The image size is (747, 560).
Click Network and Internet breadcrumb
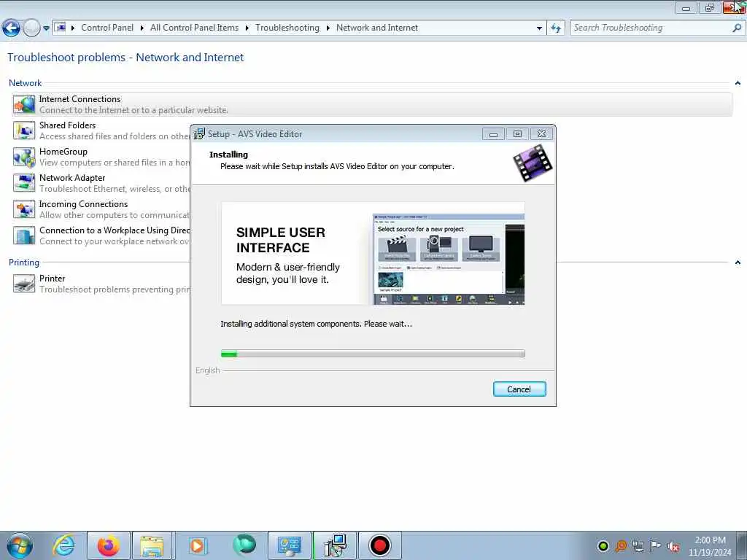[377, 28]
